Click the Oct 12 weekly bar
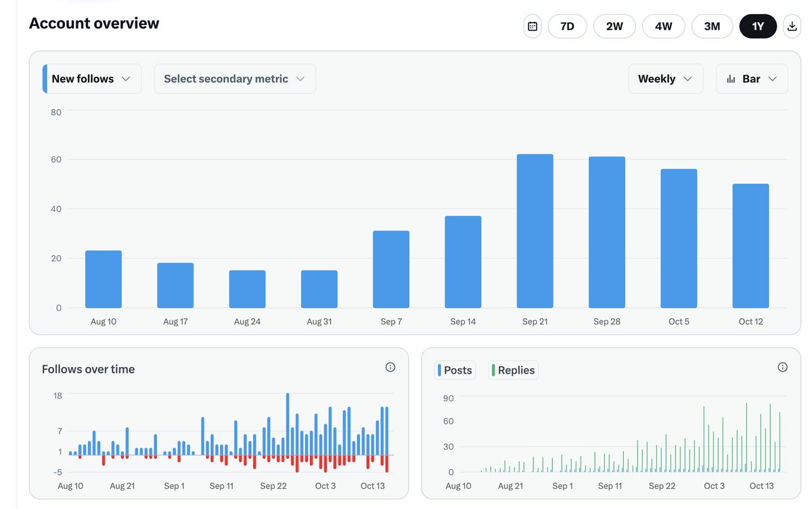Image resolution: width=812 pixels, height=509 pixels. point(750,246)
